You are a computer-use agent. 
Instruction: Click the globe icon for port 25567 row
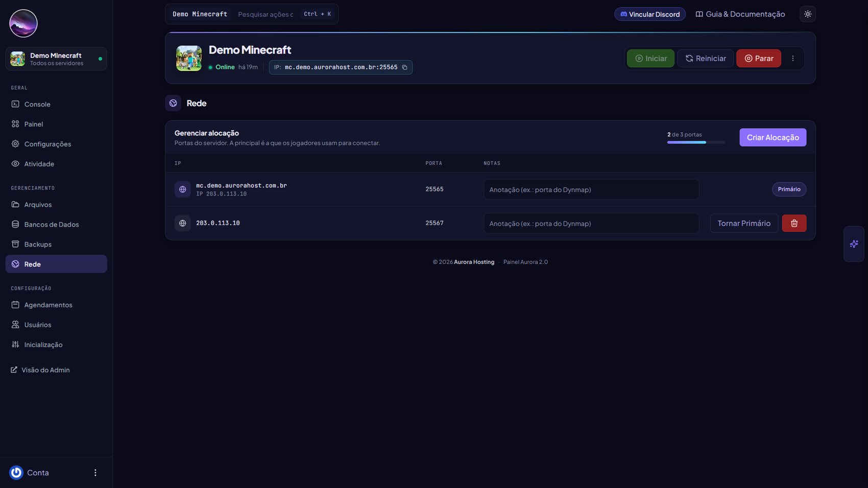tap(182, 223)
